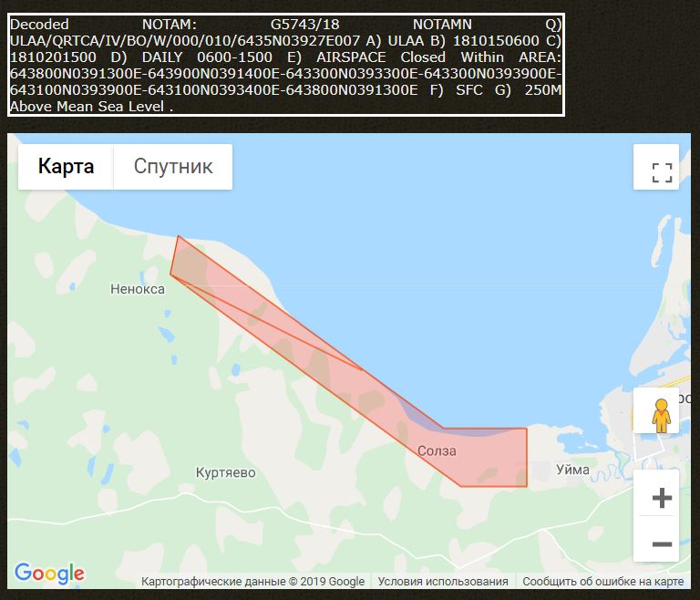The height and width of the screenshot is (600, 700).
Task: Zoom out with the minus button
Action: pyautogui.click(x=662, y=544)
